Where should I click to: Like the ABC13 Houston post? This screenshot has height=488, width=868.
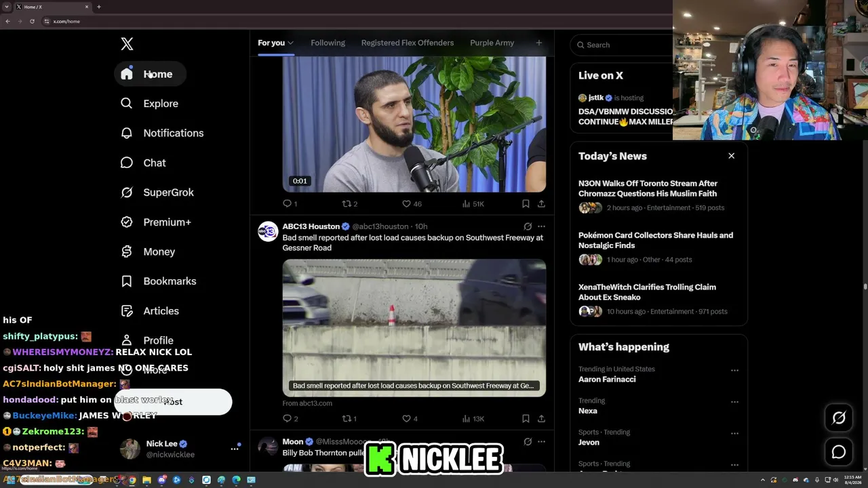(410, 418)
